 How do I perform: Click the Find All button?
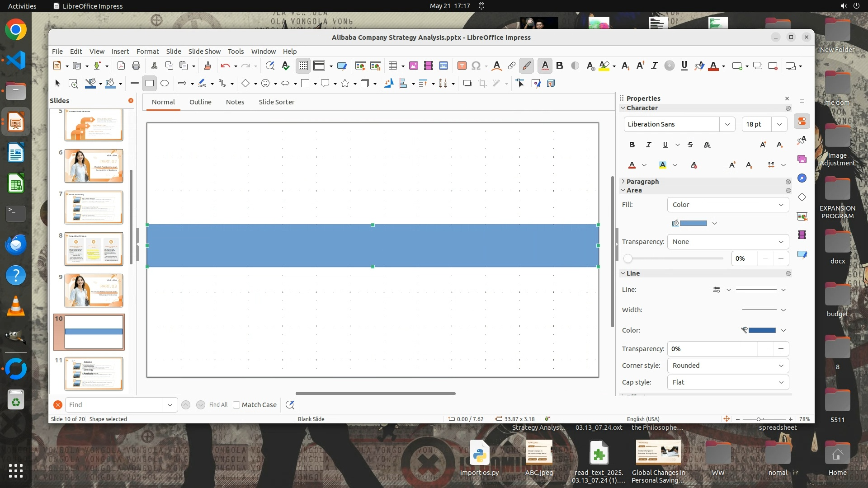(218, 405)
